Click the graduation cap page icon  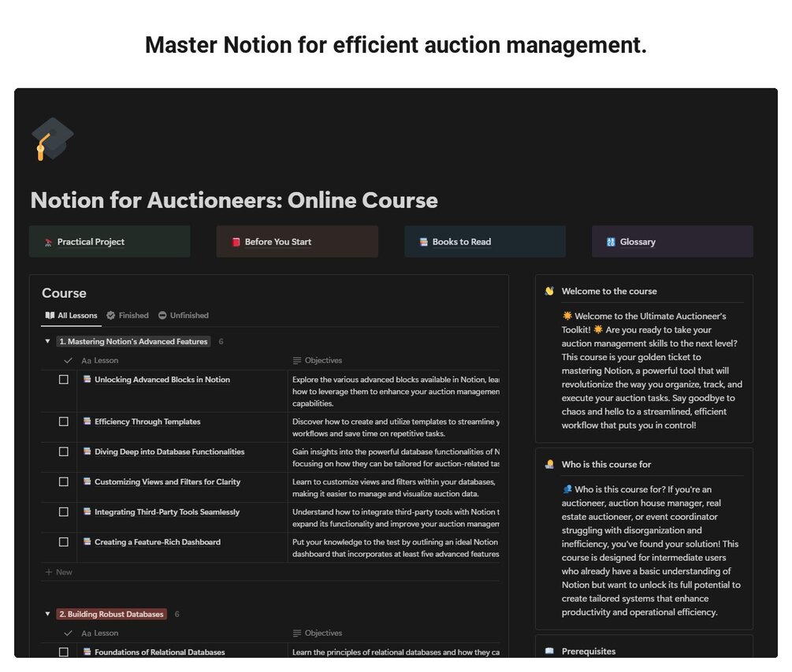click(53, 139)
